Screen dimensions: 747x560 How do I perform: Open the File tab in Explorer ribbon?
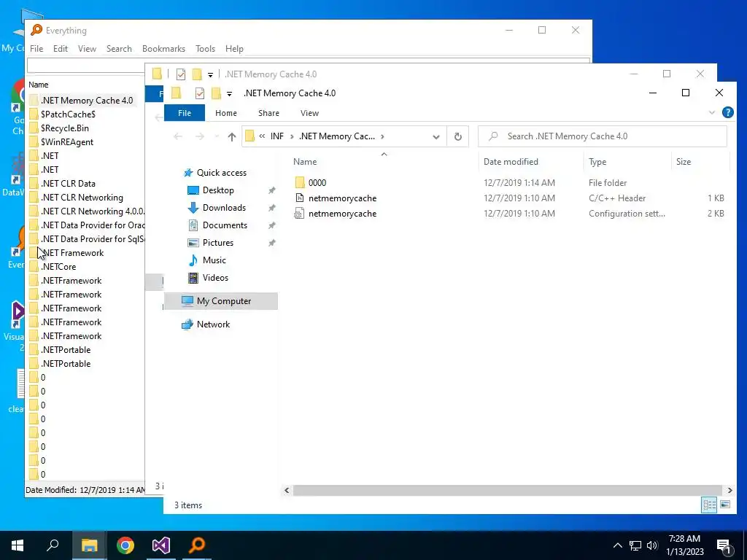tap(185, 113)
